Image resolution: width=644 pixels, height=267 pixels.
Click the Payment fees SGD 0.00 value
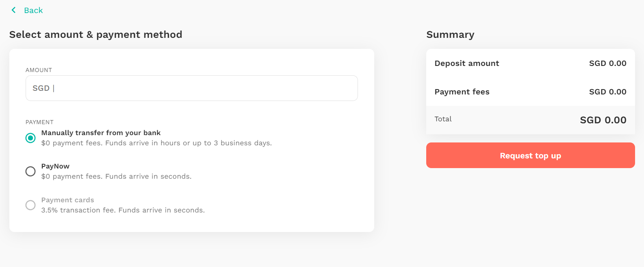[x=608, y=92]
